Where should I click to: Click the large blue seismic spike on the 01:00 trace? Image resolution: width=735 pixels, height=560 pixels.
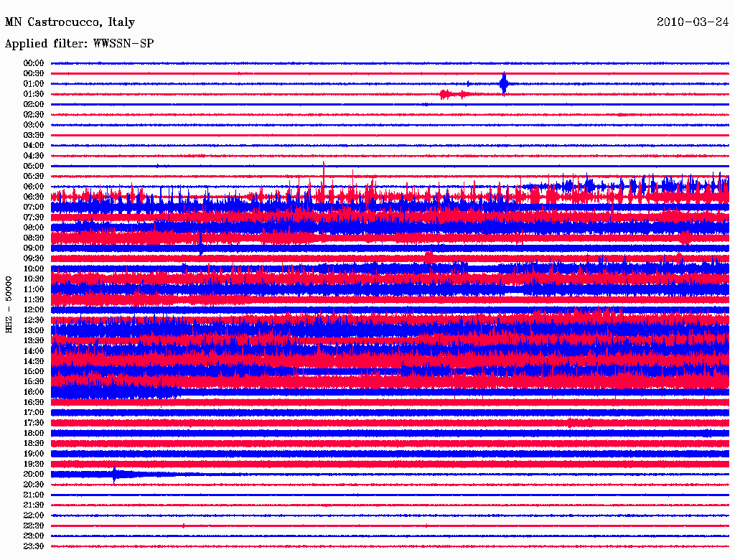(504, 84)
